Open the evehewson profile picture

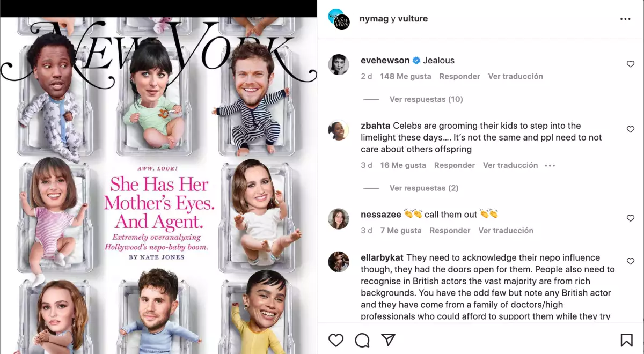coord(339,64)
